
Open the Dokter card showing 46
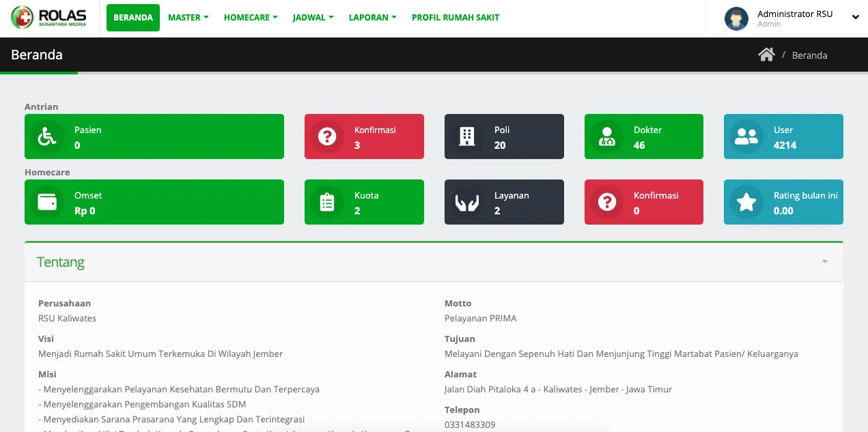coord(644,136)
